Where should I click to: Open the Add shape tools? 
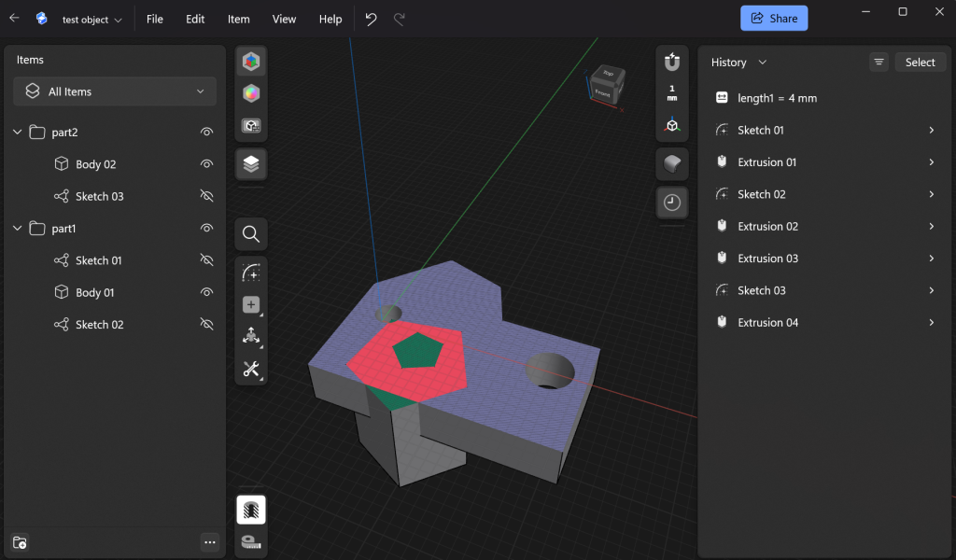[250, 304]
